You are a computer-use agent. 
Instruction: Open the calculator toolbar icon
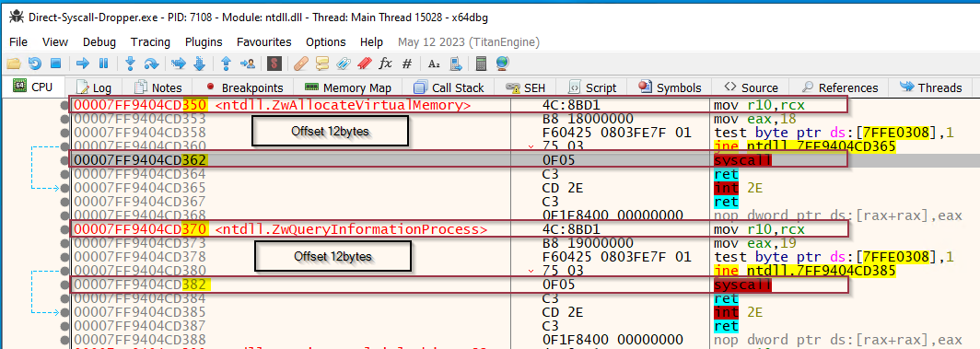481,63
